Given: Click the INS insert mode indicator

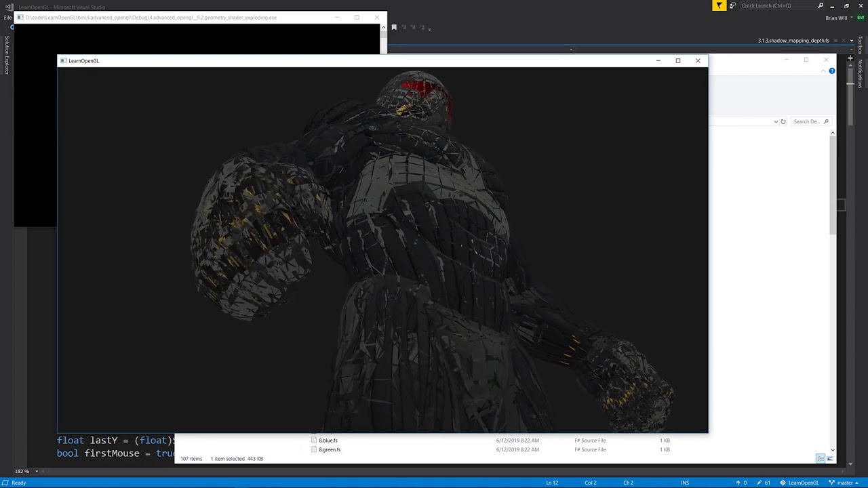Looking at the screenshot, I should click(685, 483).
